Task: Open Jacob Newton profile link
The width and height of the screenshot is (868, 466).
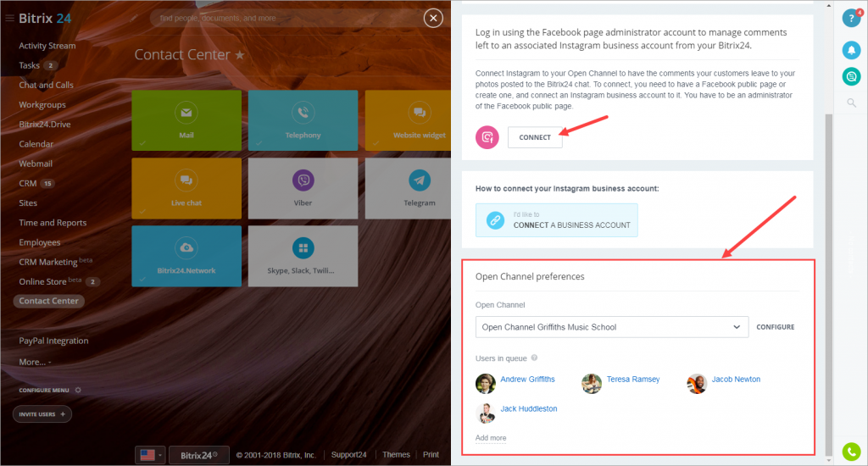Action: (x=736, y=379)
